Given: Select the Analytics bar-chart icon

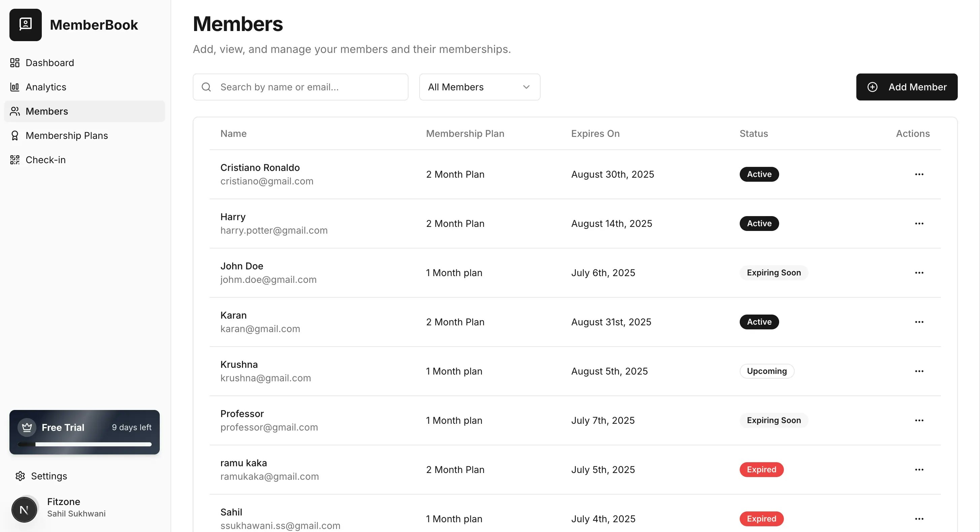Looking at the screenshot, I should coord(14,87).
